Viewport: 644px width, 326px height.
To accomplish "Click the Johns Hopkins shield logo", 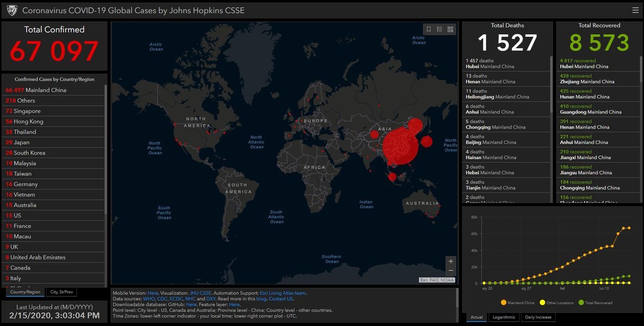I will [11, 10].
